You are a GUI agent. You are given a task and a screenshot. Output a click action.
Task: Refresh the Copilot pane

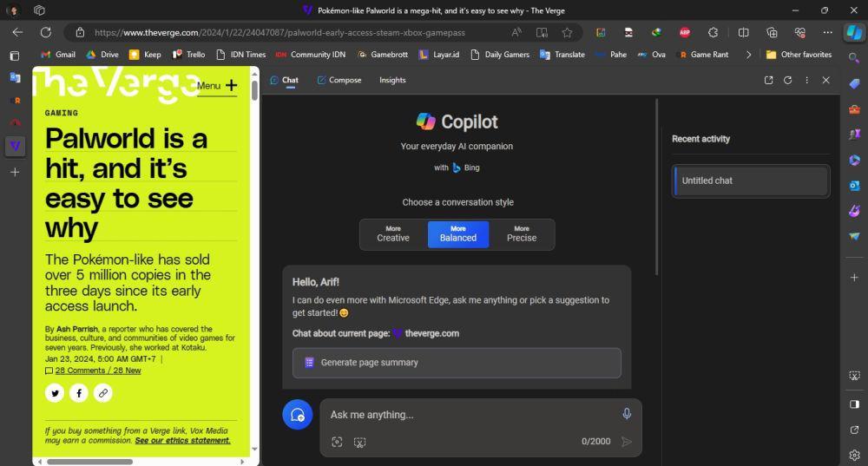coord(788,80)
